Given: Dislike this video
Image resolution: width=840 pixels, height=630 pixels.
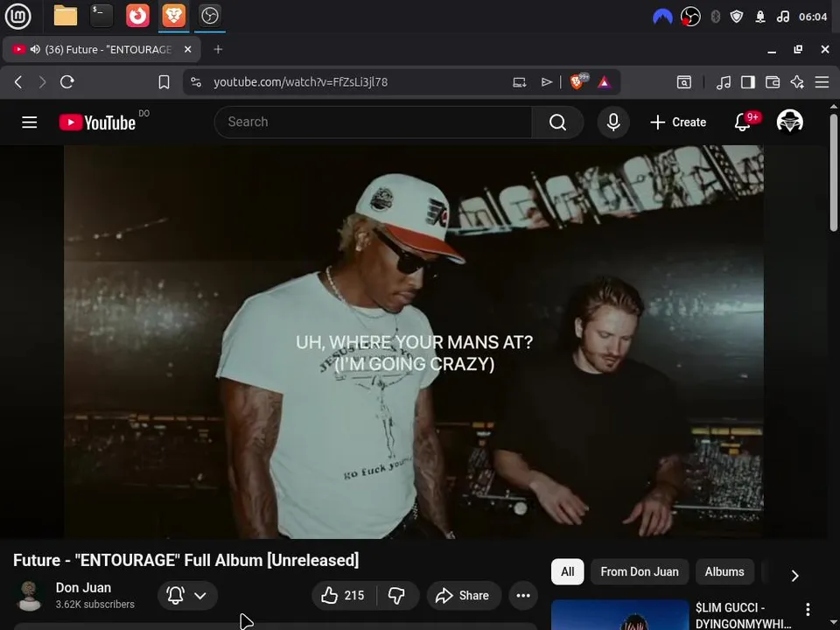Looking at the screenshot, I should [397, 595].
